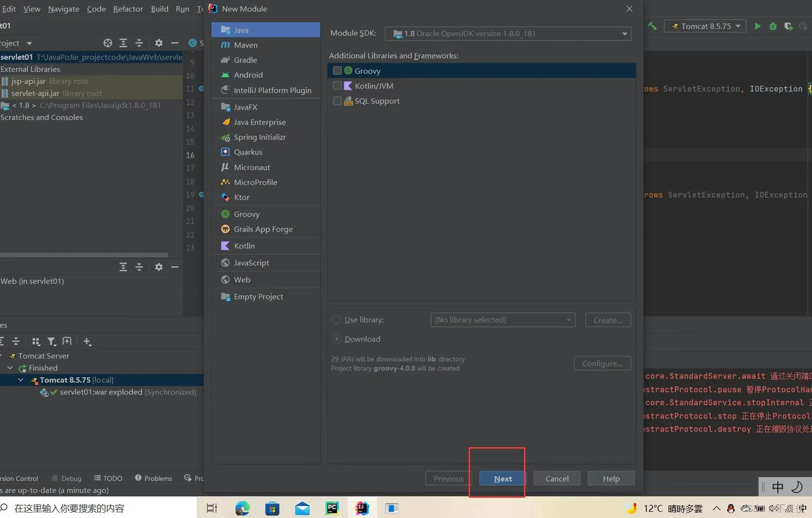Open the Refactor menu
The width and height of the screenshot is (812, 518).
tap(128, 9)
